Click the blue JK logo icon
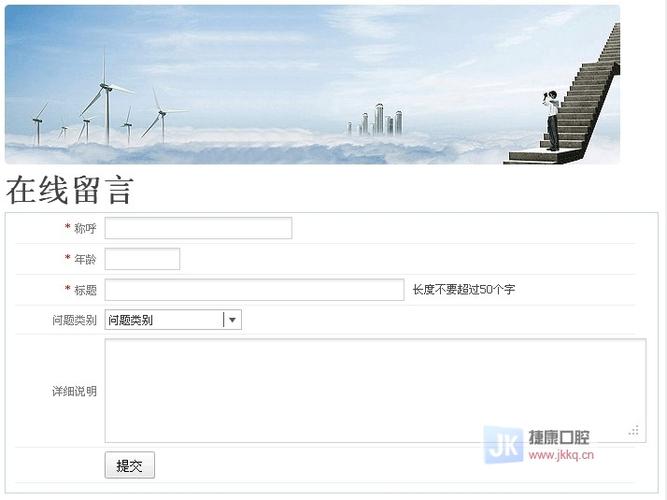The width and height of the screenshot is (667, 500). (x=503, y=445)
